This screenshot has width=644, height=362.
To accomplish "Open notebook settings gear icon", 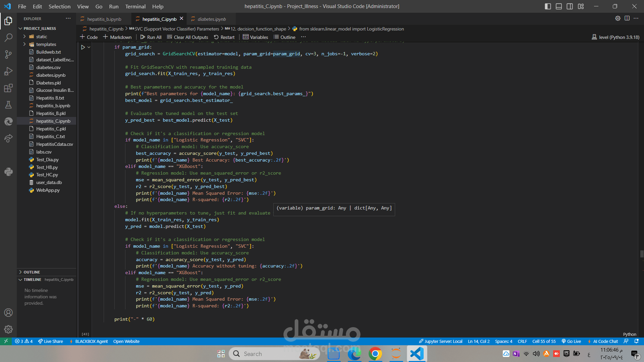I will [618, 18].
